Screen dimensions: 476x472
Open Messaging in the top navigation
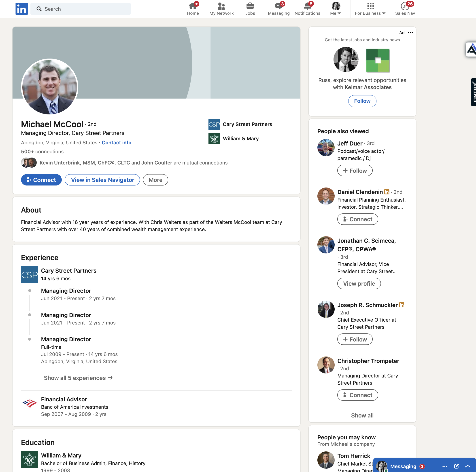(278, 9)
